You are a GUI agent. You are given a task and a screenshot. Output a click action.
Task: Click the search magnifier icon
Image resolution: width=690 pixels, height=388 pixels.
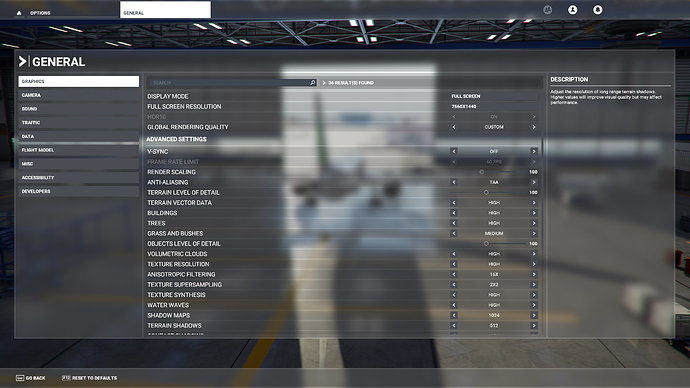[x=313, y=83]
